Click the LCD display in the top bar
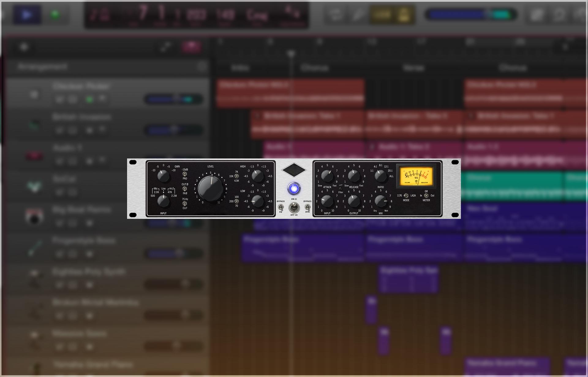This screenshot has height=377, width=588. [196, 15]
